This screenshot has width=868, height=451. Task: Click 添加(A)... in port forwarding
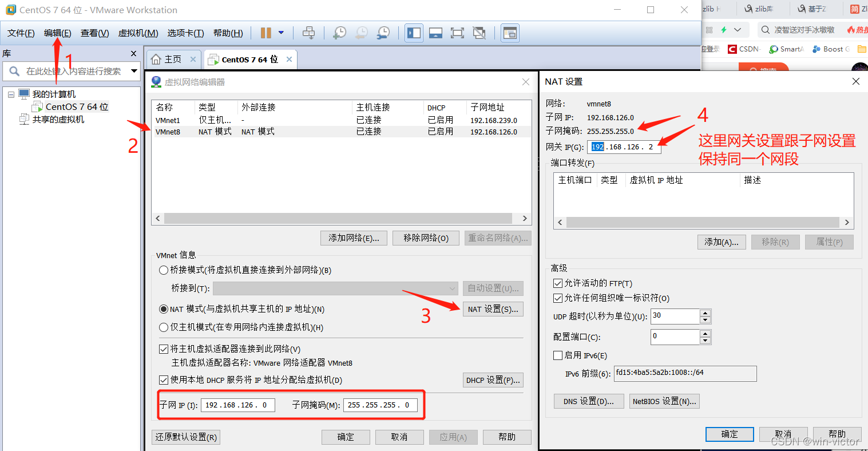(722, 242)
